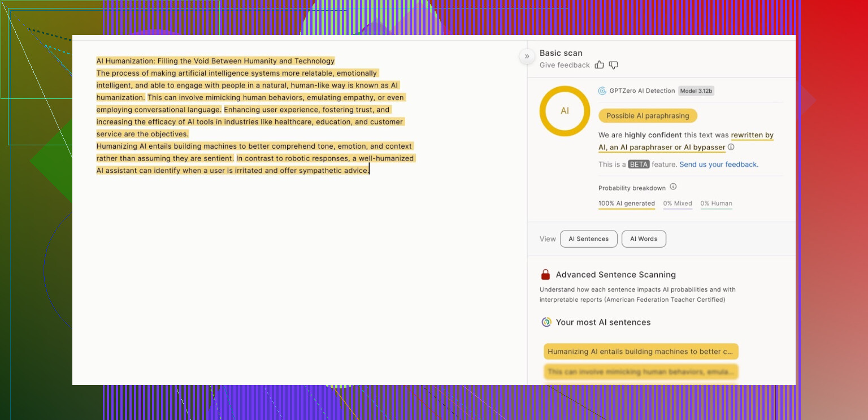Select the 0% Mixed probability tab
Screen dimensions: 868x420
click(x=678, y=203)
